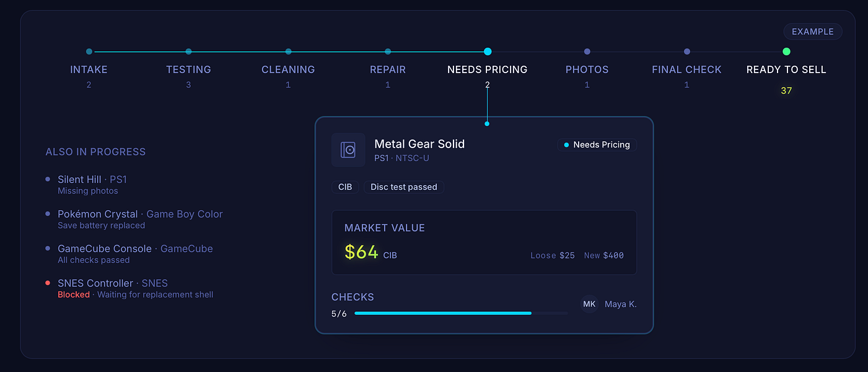Click the checks progress bar
Viewport: 868px width, 372px height.
pos(461,313)
